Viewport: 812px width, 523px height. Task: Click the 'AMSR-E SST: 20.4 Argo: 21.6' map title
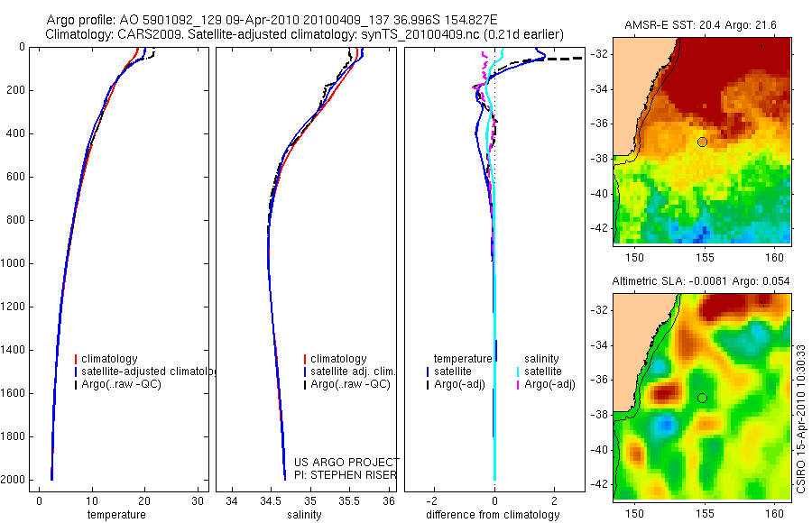tap(700, 25)
